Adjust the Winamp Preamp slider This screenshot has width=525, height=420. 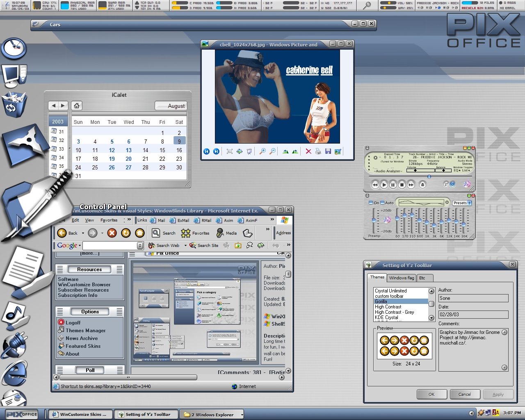[374, 221]
